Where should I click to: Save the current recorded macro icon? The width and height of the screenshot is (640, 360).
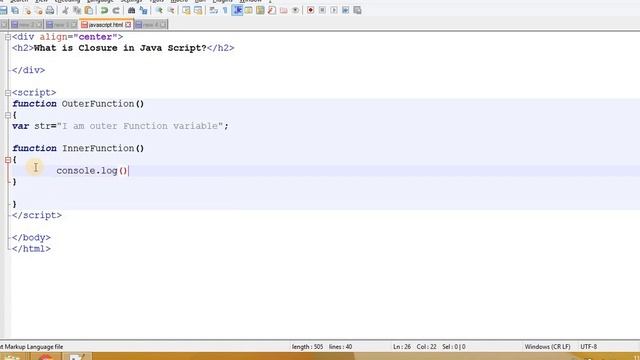coord(358,10)
